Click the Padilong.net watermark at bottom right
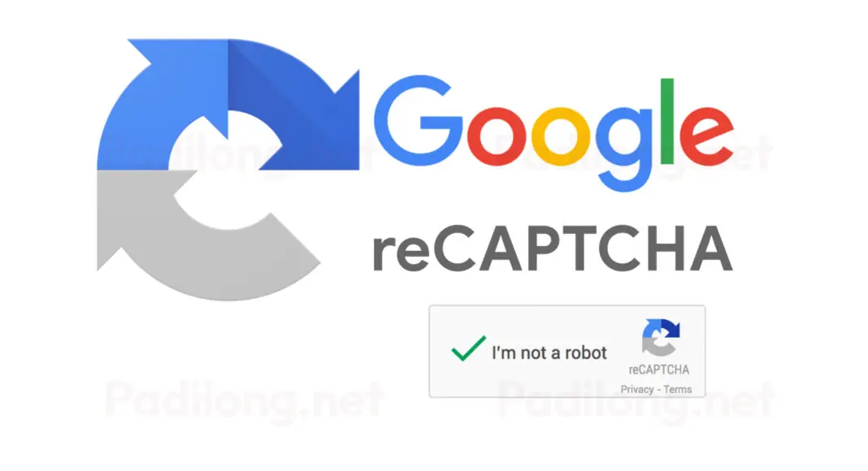The width and height of the screenshot is (868, 471). (x=636, y=401)
